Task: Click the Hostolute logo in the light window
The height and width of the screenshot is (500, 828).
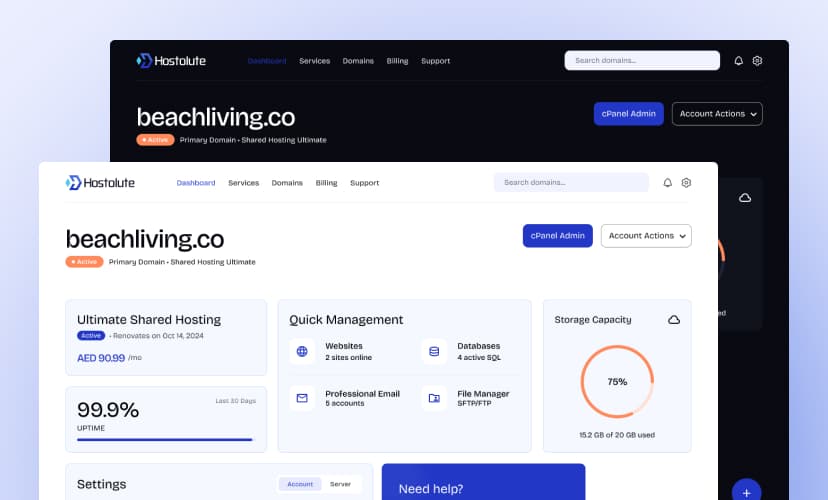Action: tap(100, 183)
